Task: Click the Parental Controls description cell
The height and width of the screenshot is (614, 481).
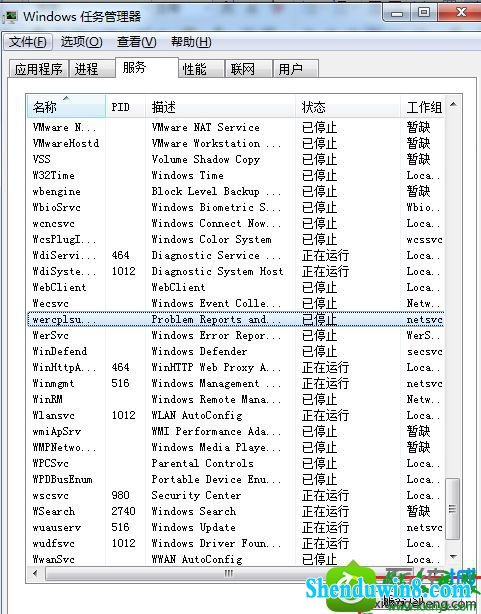Action: [203, 464]
